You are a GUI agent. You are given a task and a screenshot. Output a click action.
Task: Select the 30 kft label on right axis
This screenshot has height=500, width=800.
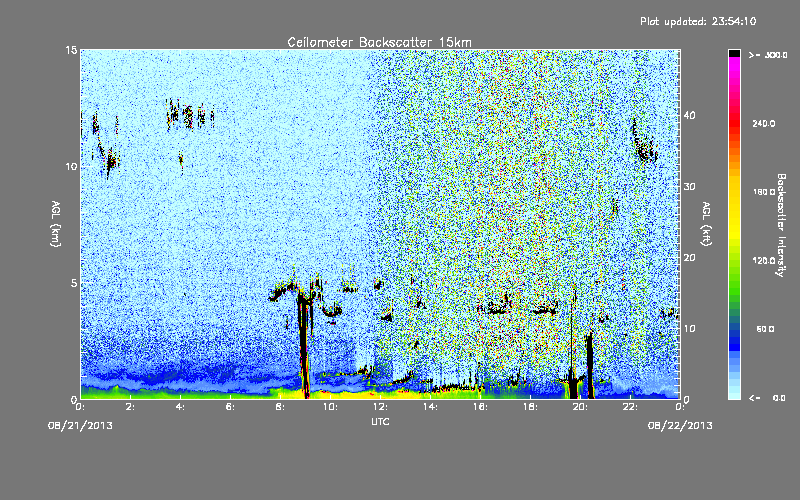pos(689,187)
